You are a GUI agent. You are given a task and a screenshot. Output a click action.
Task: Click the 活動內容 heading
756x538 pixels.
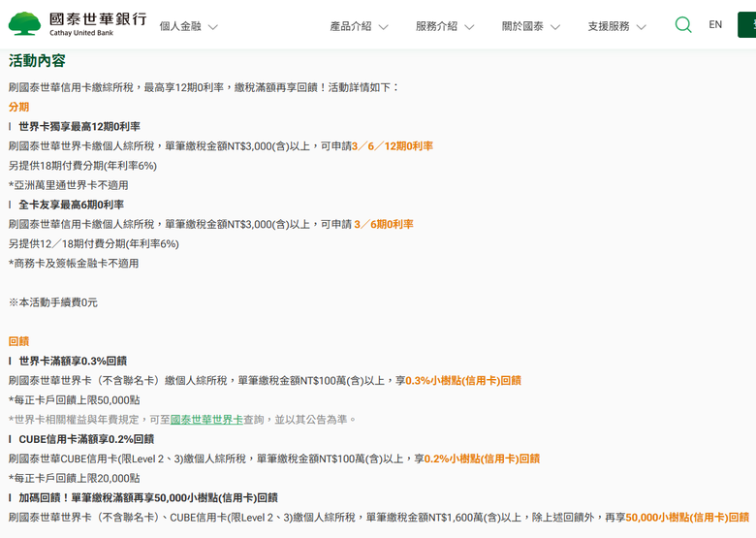pos(37,61)
